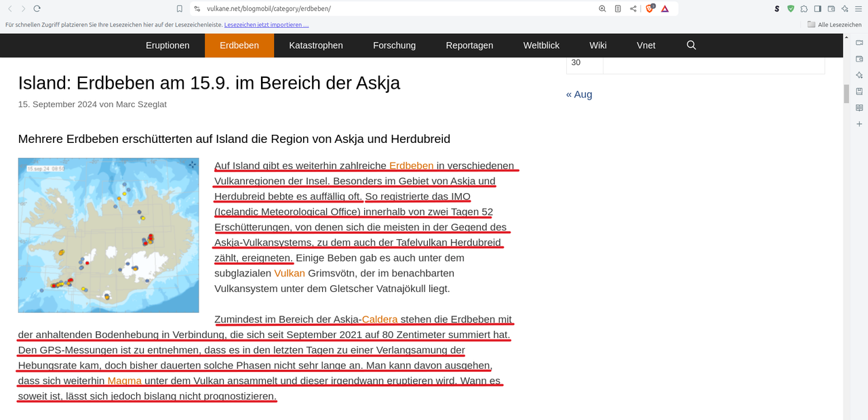Open reader mode icon in the address bar
868x420 pixels.
[x=618, y=9]
